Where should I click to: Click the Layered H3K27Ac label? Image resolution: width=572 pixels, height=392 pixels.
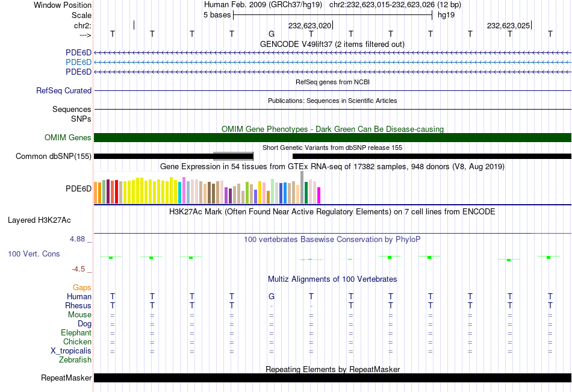pyautogui.click(x=39, y=220)
